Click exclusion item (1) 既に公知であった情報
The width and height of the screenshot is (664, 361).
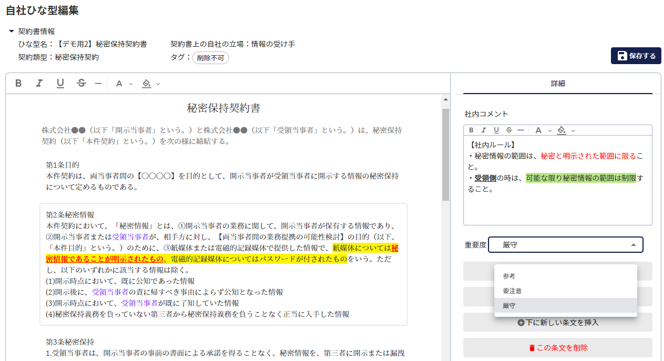pos(120,281)
